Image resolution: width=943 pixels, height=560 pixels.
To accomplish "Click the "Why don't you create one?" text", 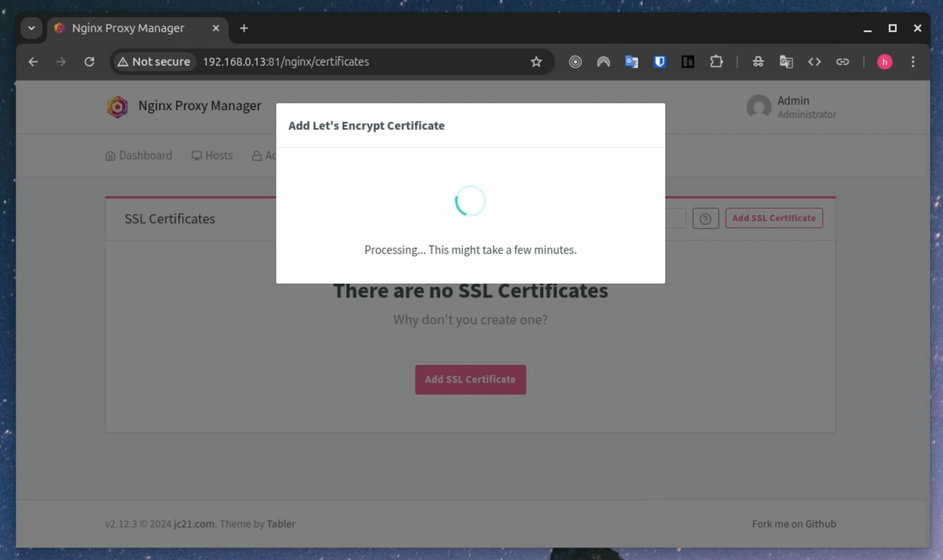I will point(470,319).
